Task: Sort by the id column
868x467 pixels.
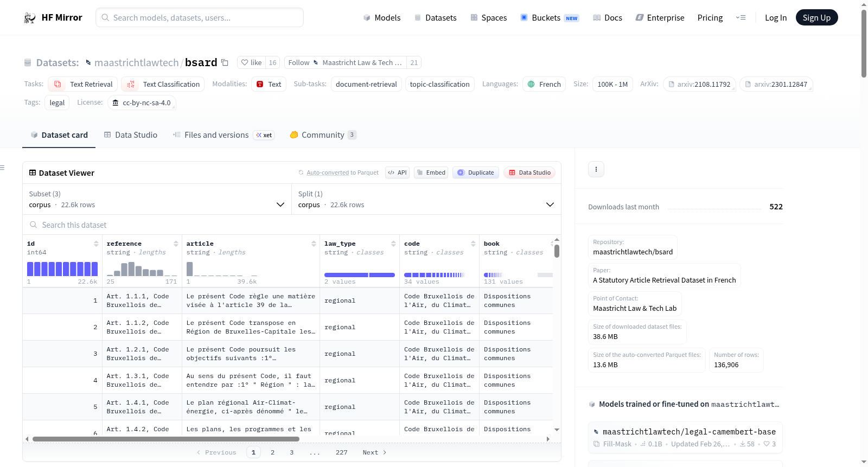Action: (x=96, y=244)
